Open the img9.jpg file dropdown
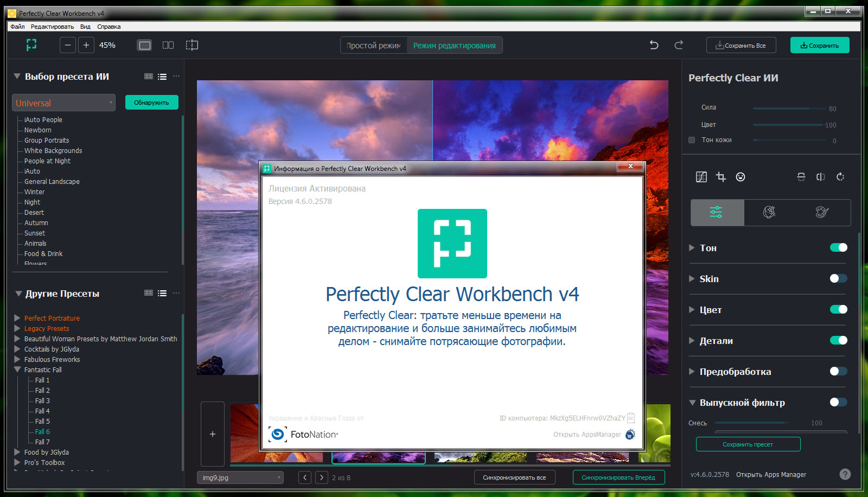868x497 pixels. (240, 477)
